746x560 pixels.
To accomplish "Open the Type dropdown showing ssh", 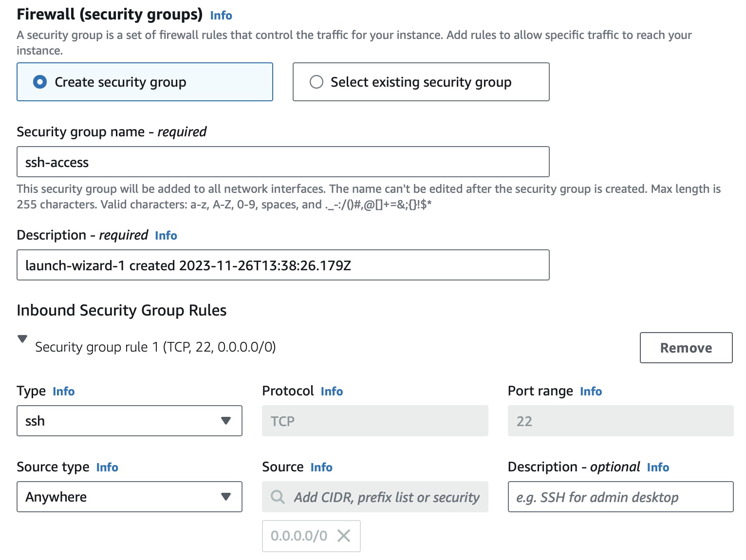I will (129, 421).
